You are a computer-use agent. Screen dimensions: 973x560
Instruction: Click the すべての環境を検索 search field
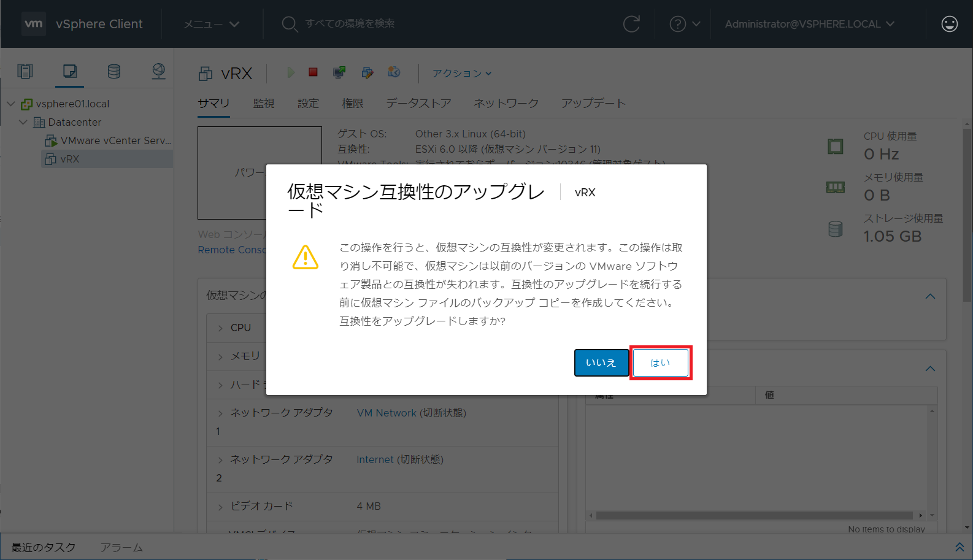(350, 23)
